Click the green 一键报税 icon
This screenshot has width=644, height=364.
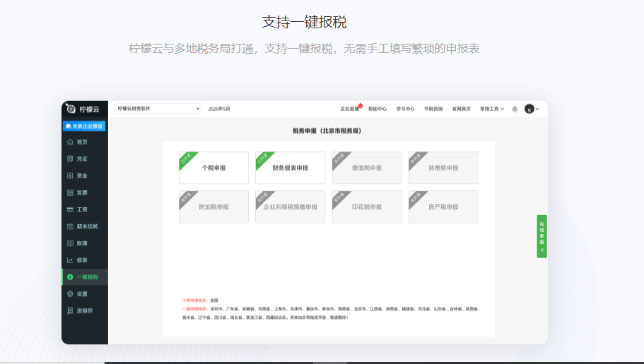70,277
